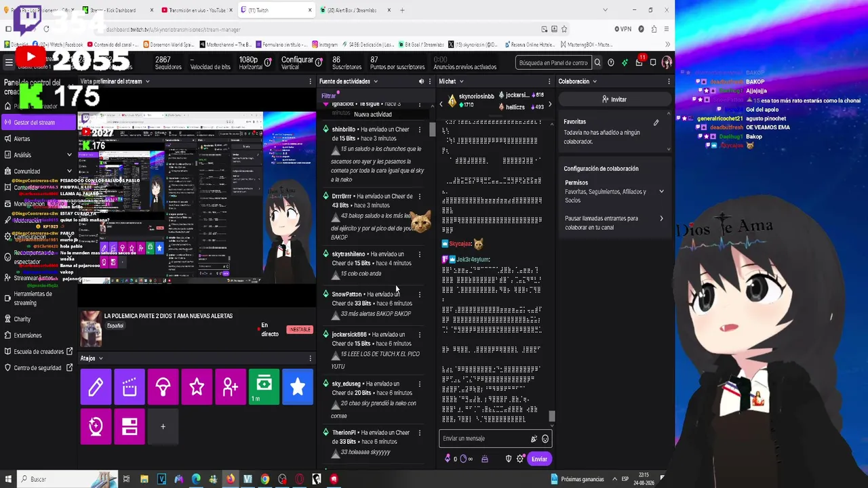Open activity feed panel options menu
This screenshot has width=868, height=488.
tap(429, 81)
